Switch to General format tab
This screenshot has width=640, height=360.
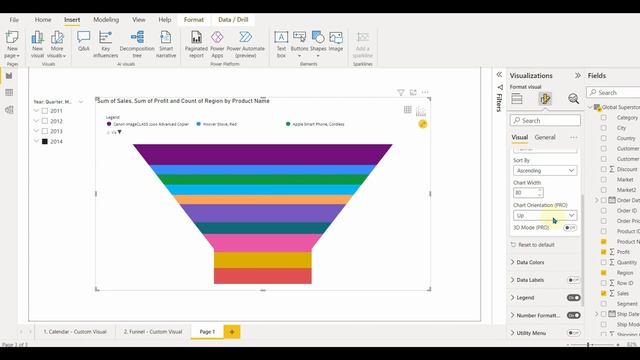pyautogui.click(x=545, y=137)
